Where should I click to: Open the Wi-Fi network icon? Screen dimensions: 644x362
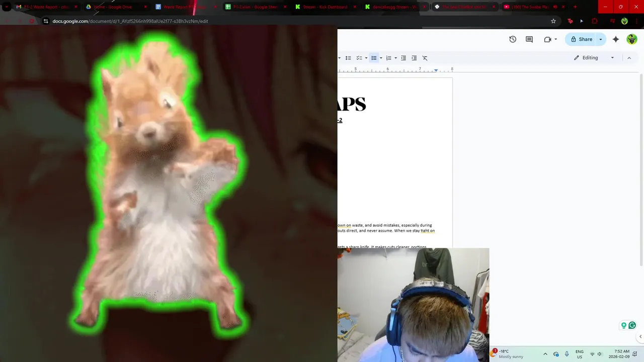(x=592, y=354)
